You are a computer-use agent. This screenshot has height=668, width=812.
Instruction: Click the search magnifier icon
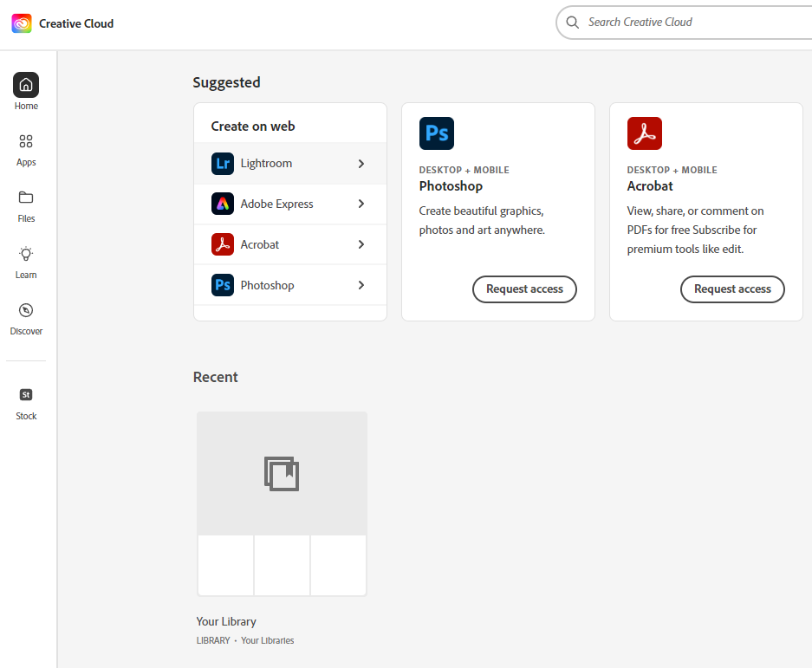573,23
